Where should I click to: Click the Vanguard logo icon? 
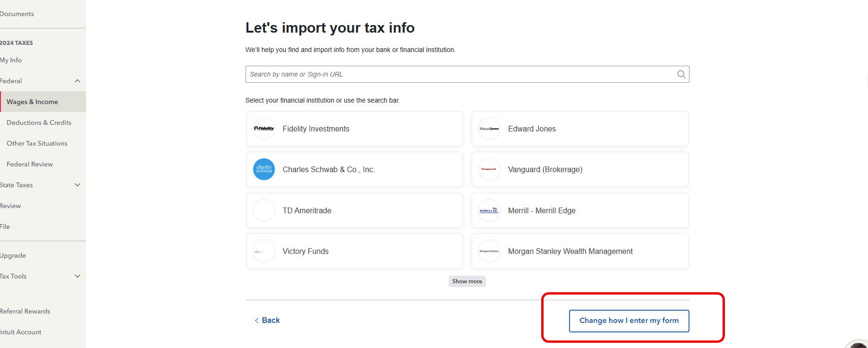tap(489, 169)
